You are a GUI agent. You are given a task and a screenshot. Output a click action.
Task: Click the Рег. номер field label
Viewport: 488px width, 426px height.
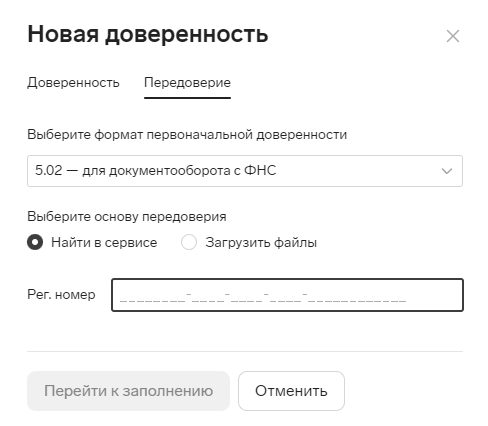[x=61, y=294]
